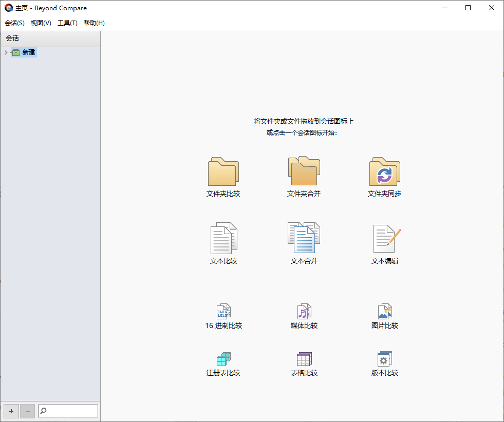This screenshot has width=504, height=422.
Task: Open the 注册表比较 registry compare icon
Action: tap(223, 359)
